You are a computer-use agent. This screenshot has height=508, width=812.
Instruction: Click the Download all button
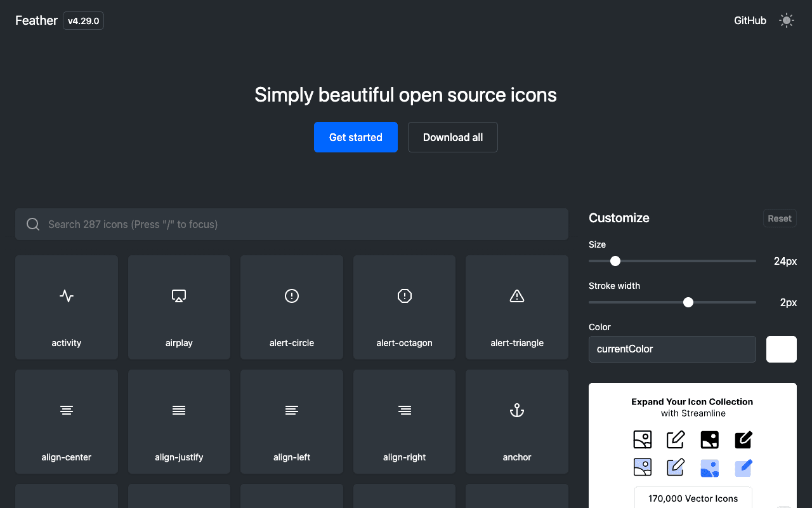point(452,137)
